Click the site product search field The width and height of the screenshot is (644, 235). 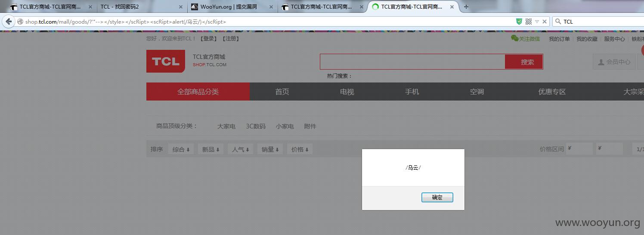412,61
